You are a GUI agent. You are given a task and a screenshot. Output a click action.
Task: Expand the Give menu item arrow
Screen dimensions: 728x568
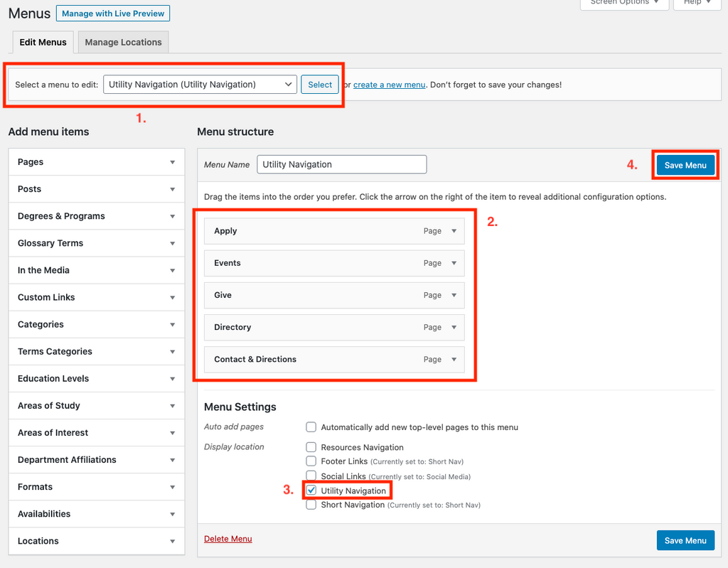(x=454, y=295)
